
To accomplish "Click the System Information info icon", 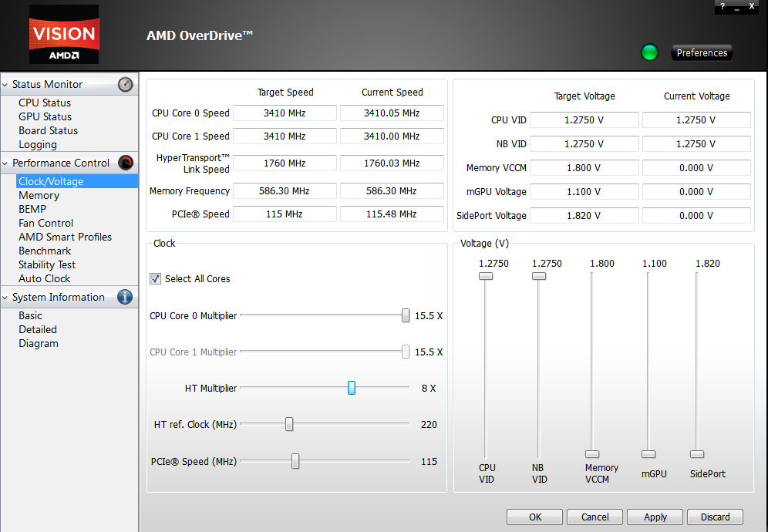I will click(x=125, y=297).
